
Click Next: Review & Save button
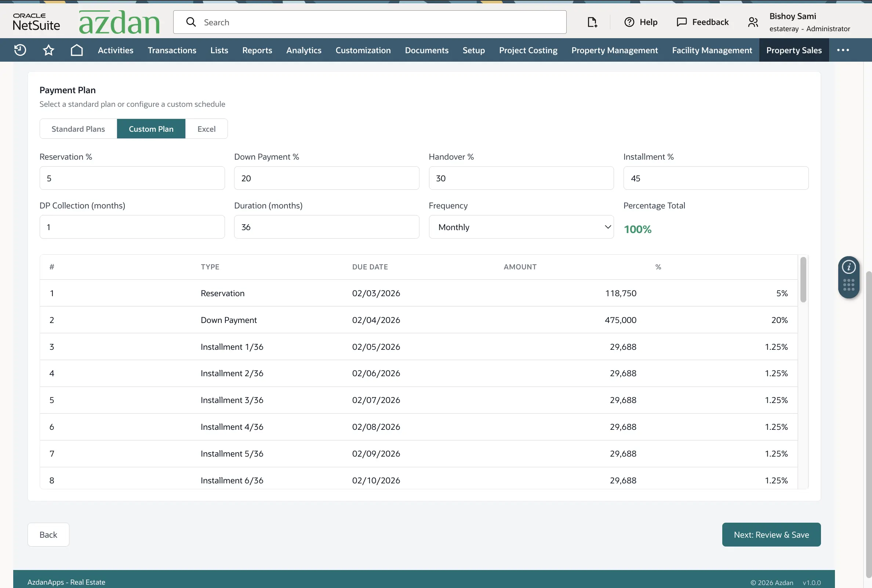(x=771, y=534)
